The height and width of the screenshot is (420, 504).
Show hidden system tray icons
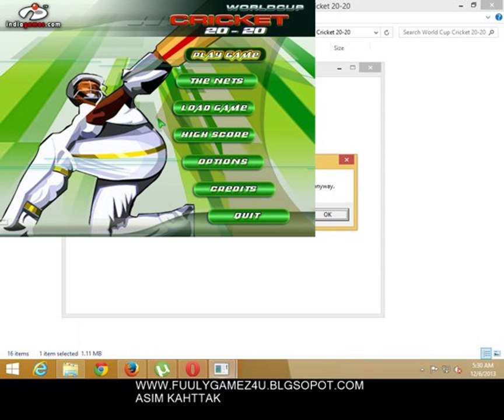click(x=422, y=370)
